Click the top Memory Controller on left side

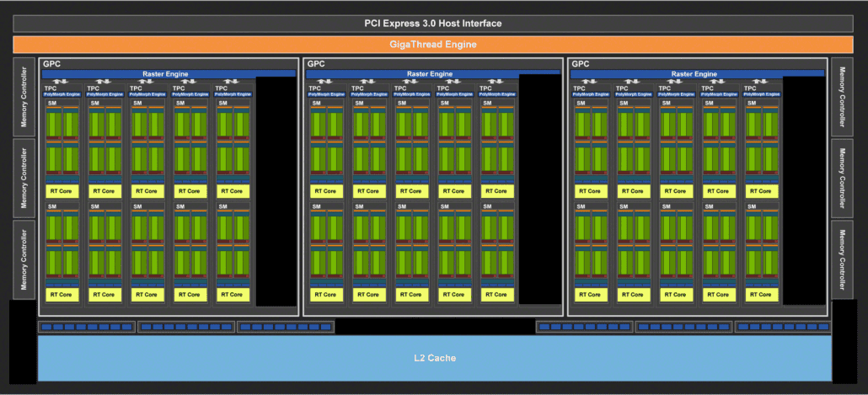click(24, 95)
